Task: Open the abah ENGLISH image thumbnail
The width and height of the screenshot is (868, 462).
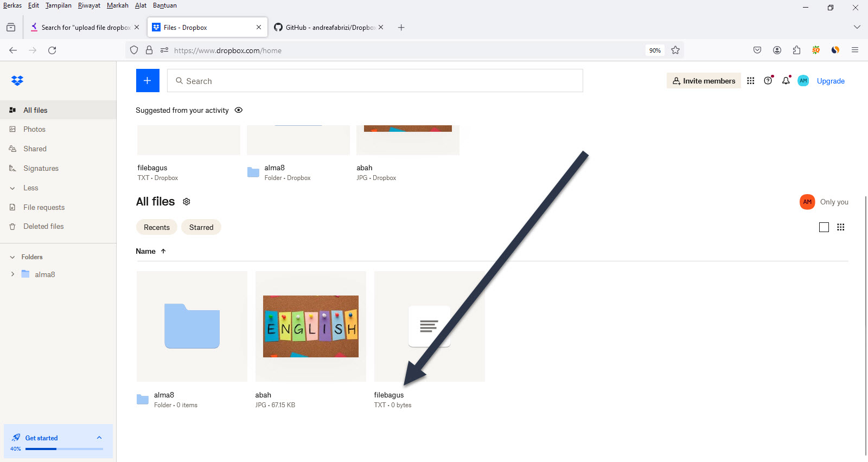Action: pos(311,326)
